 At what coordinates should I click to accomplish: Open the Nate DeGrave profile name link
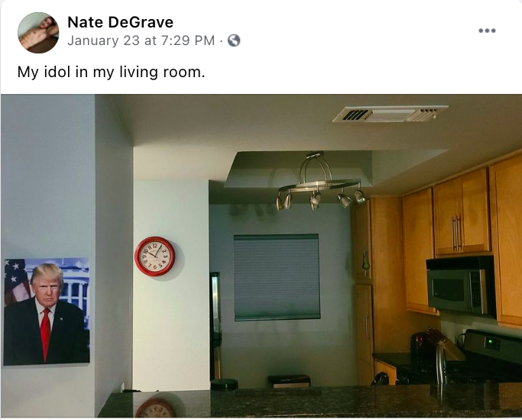(120, 22)
